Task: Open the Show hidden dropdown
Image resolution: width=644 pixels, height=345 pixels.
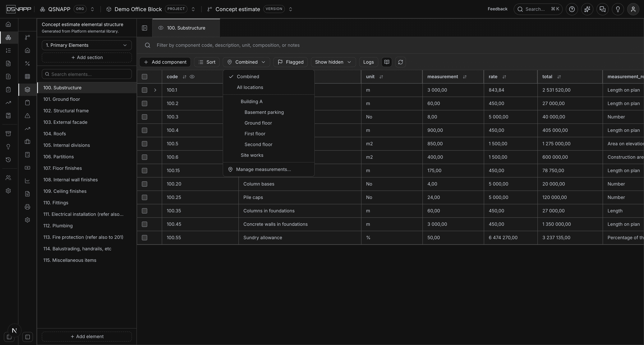Action: (333, 62)
